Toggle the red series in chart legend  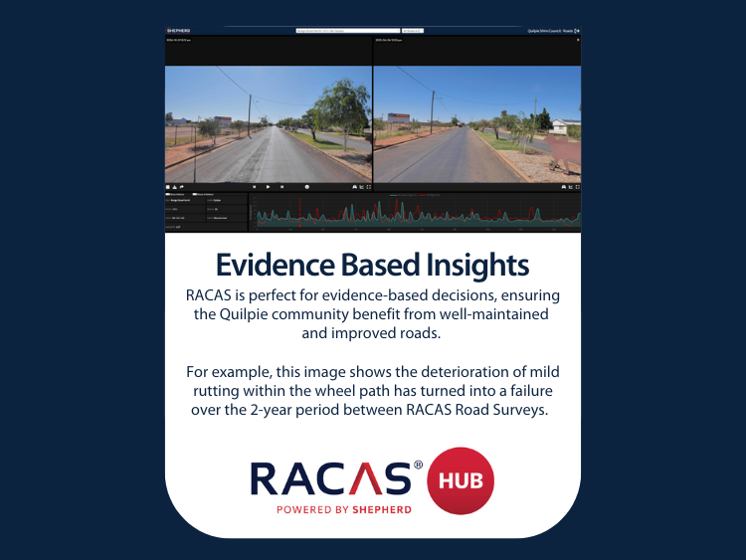[x=430, y=195]
